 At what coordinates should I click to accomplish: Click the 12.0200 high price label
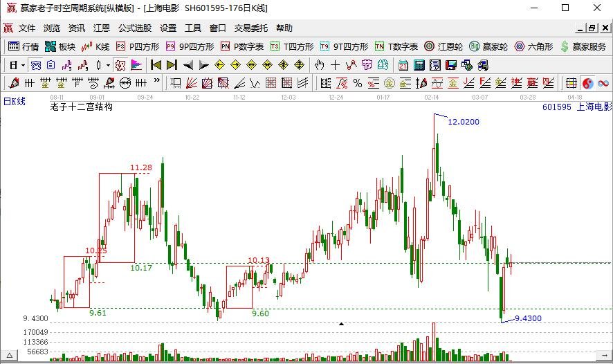click(x=464, y=122)
